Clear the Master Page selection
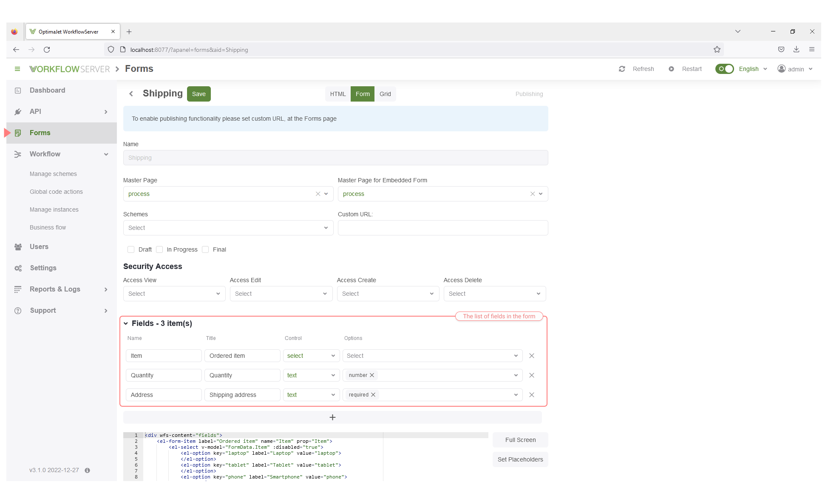The width and height of the screenshot is (828, 504). pos(318,194)
